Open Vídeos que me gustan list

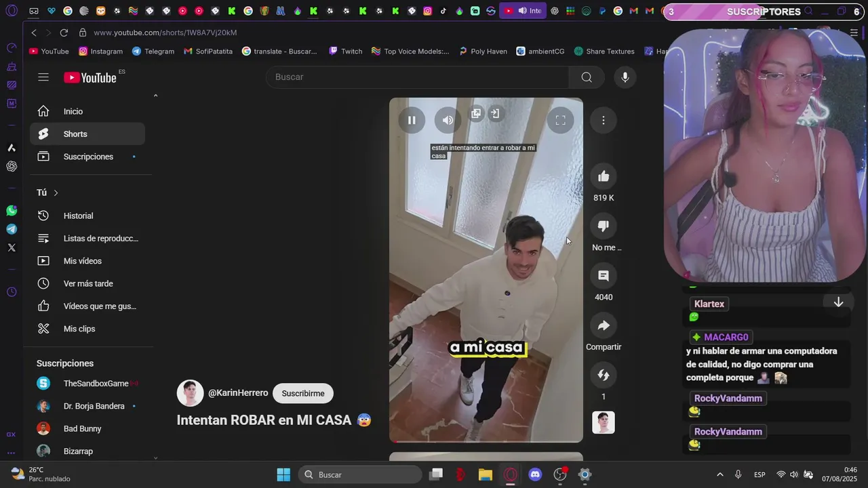(87, 306)
